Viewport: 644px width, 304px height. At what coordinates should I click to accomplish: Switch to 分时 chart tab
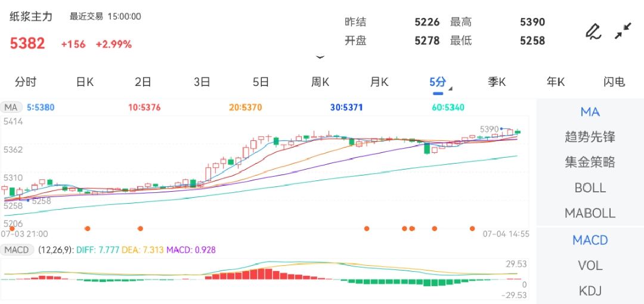point(26,82)
